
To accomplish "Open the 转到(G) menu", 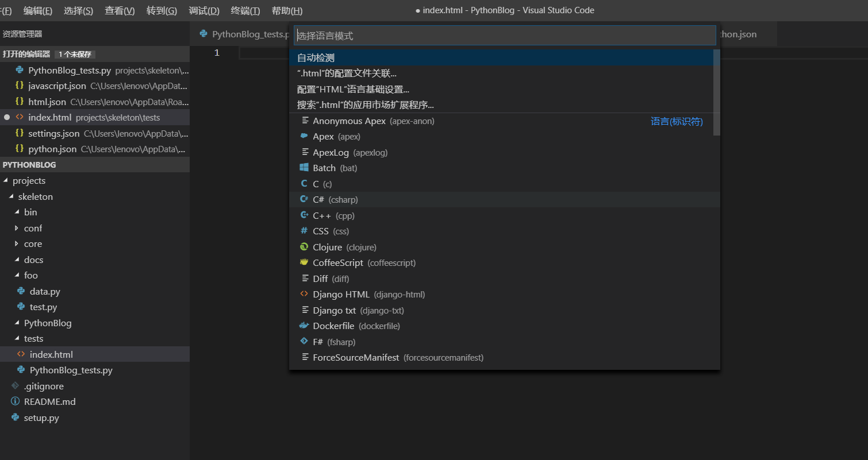I will coord(162,10).
